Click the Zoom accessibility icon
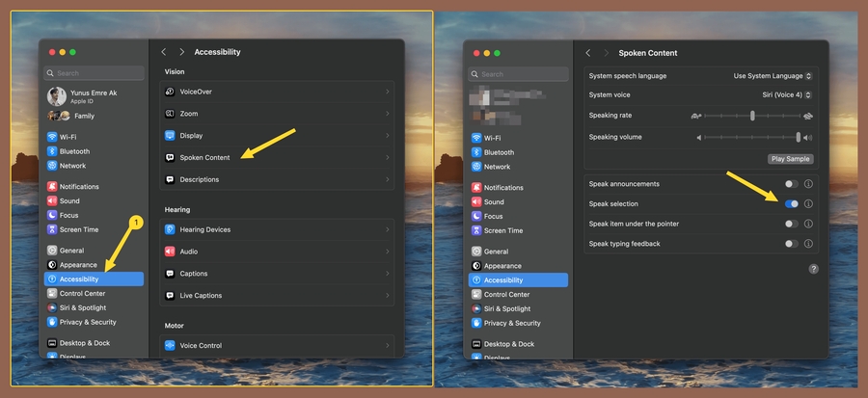Viewport: 868px width, 398px height. coord(170,114)
